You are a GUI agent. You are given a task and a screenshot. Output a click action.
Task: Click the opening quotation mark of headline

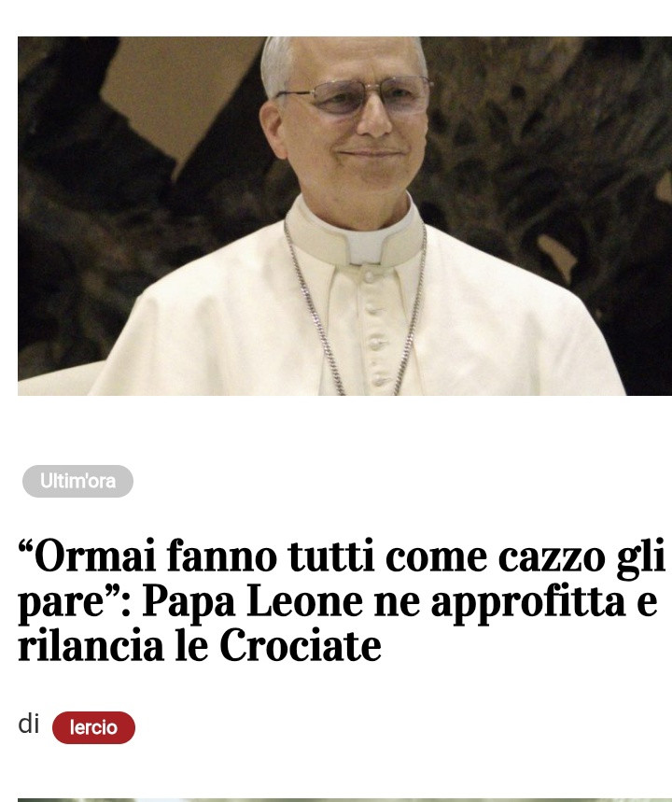[x=25, y=548]
